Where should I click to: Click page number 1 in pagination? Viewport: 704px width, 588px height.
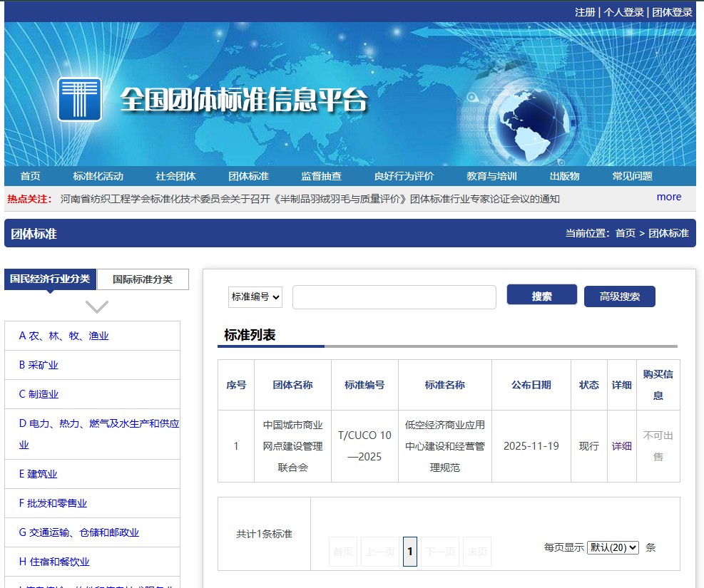409,551
